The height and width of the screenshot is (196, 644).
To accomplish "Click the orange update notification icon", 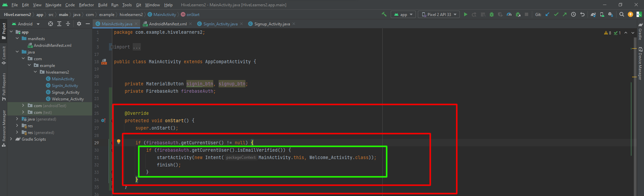I will (630, 15).
